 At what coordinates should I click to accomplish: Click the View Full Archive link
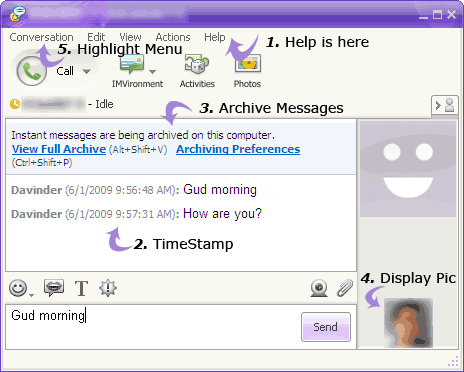(x=59, y=149)
